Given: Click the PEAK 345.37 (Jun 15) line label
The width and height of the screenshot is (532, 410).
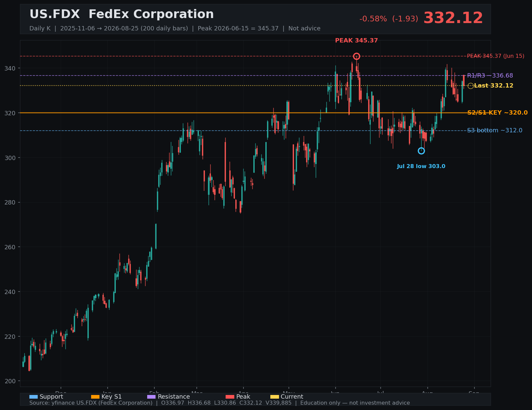Looking at the screenshot, I should pos(496,56).
